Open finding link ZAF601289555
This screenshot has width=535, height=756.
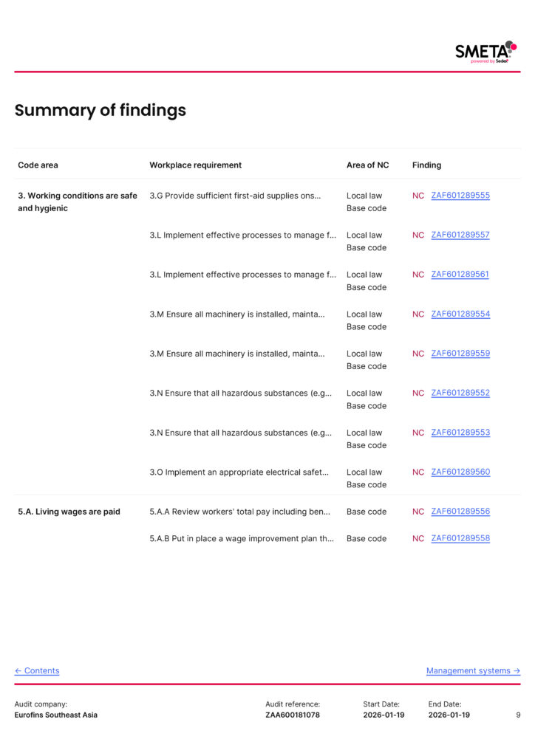(x=460, y=196)
